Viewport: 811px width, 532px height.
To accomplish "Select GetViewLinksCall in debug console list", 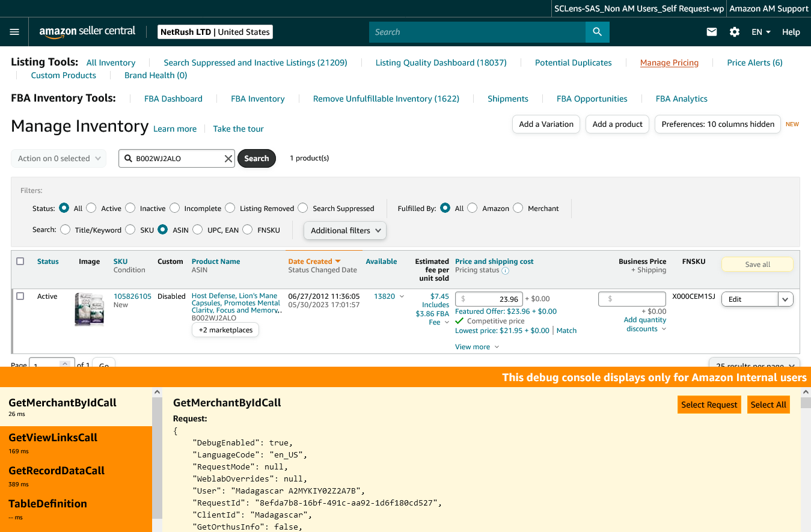I will (x=76, y=443).
